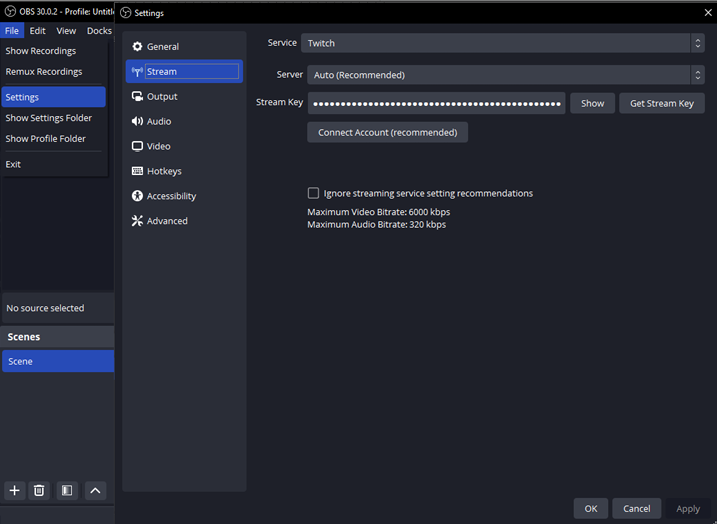This screenshot has height=524, width=717.
Task: Switch to Output settings tab
Action: click(x=184, y=96)
